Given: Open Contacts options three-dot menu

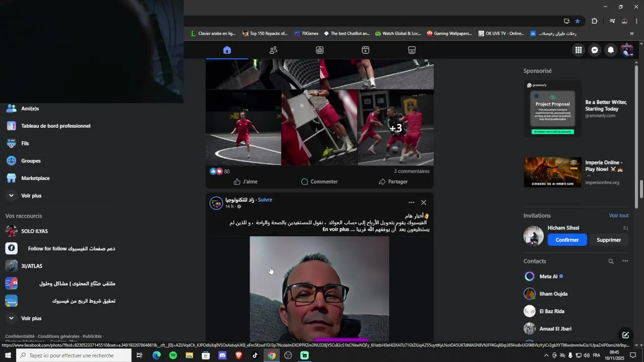Looking at the screenshot, I should (625, 261).
